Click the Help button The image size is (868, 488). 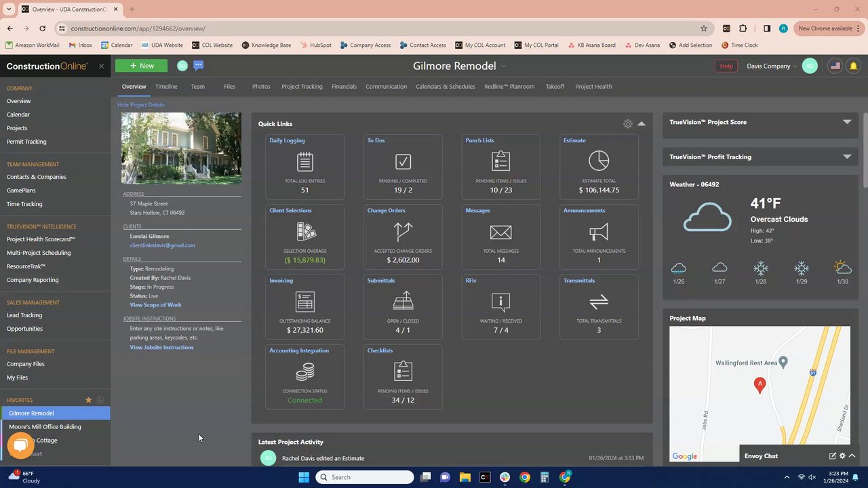coord(726,66)
